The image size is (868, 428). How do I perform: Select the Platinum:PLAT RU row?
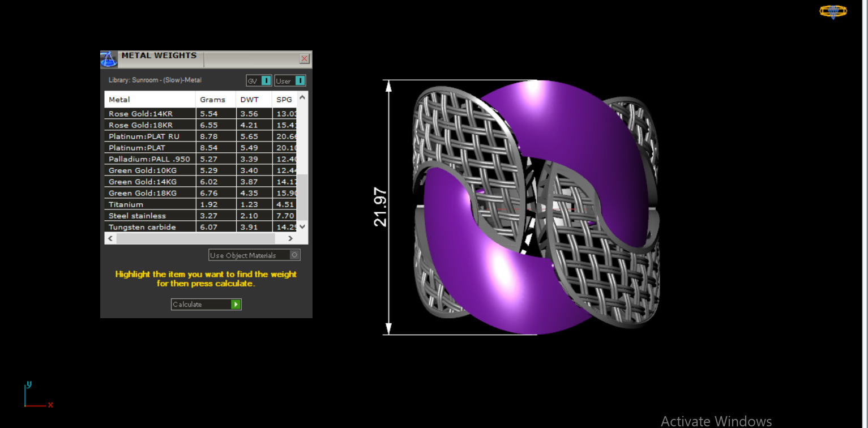click(x=200, y=136)
